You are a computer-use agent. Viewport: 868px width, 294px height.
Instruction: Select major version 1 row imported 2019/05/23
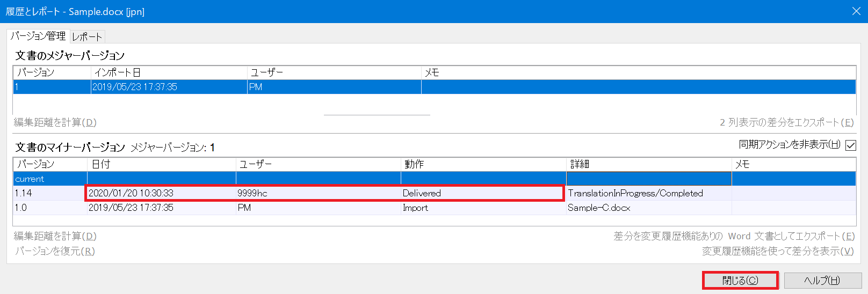click(215, 87)
